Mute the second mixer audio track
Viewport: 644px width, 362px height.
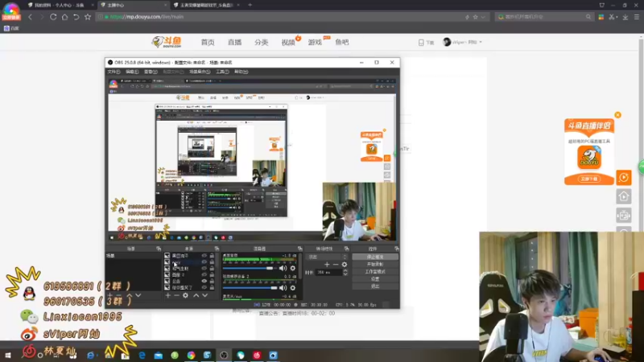283,288
